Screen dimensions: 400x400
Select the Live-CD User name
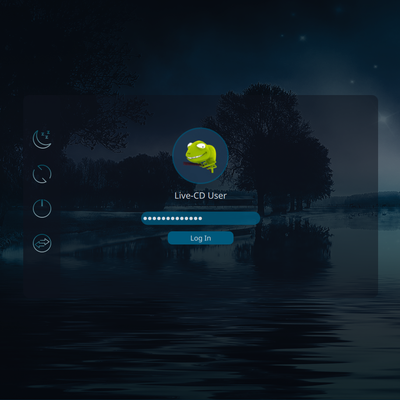click(x=200, y=196)
